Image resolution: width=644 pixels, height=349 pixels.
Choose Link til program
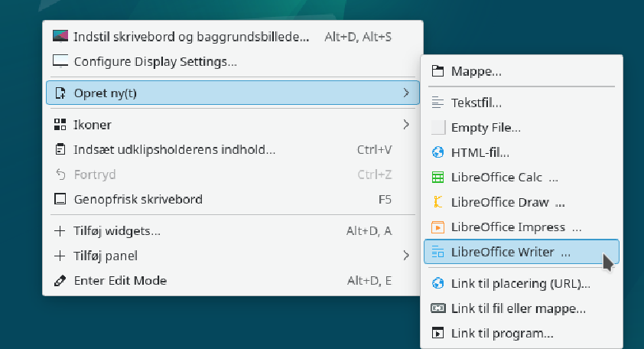click(x=522, y=333)
